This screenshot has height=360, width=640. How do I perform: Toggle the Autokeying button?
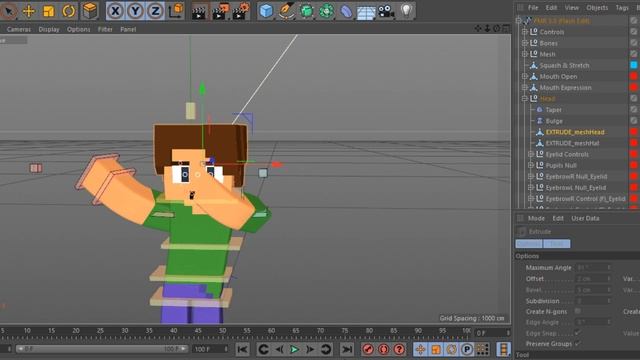(384, 349)
